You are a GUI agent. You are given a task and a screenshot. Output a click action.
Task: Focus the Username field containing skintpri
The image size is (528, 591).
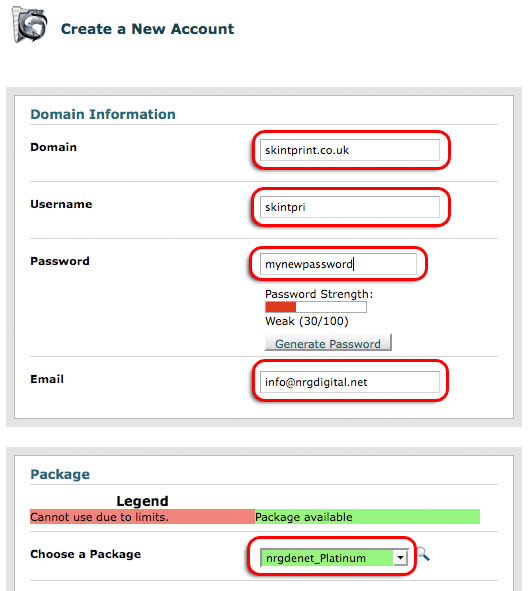point(350,207)
